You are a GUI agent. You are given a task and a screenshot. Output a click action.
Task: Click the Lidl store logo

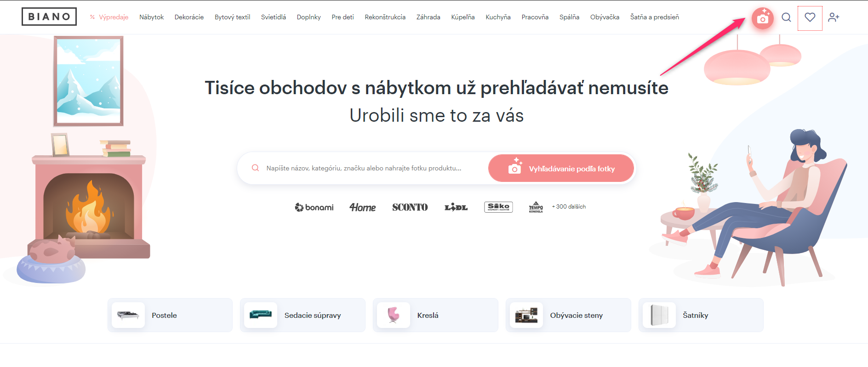pyautogui.click(x=456, y=208)
